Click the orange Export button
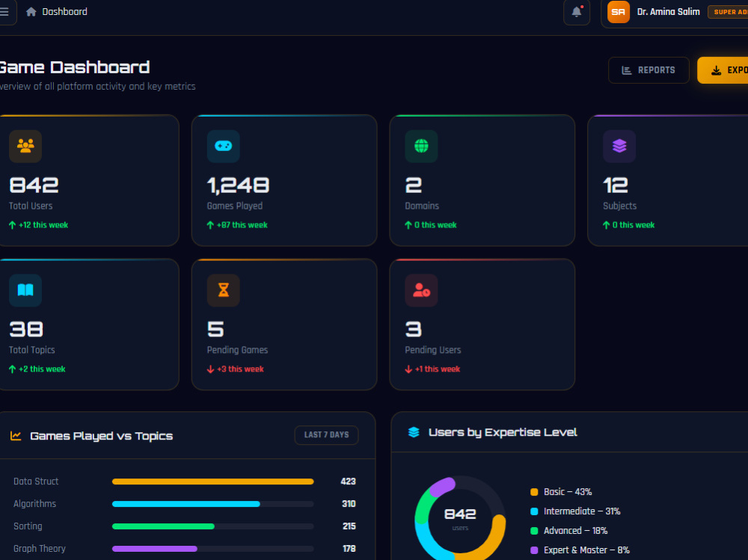The height and width of the screenshot is (560, 748). tap(723, 70)
